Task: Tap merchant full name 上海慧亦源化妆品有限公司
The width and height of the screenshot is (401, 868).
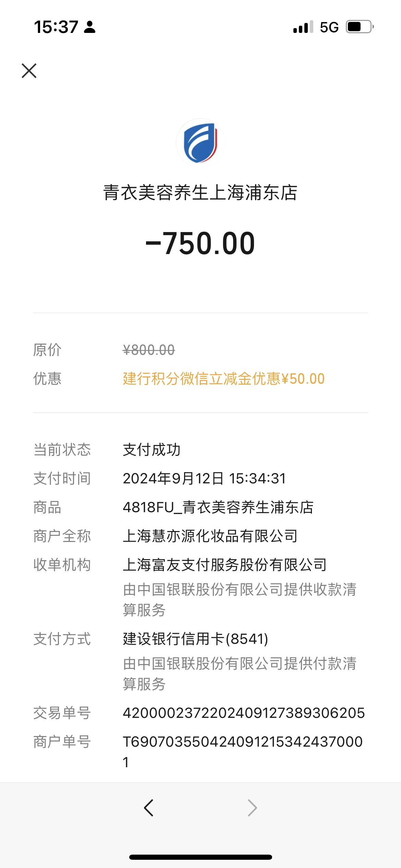Action: (x=210, y=536)
